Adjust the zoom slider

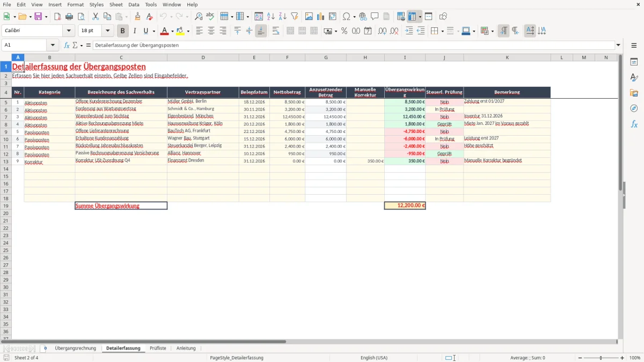pos(601,358)
